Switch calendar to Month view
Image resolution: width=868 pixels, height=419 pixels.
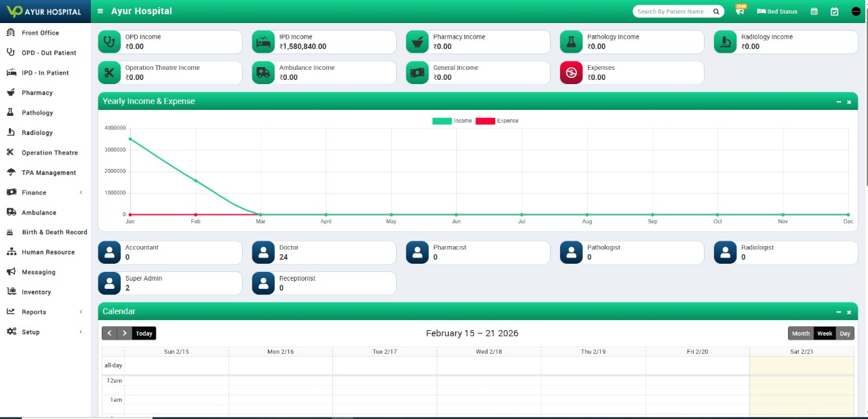click(x=800, y=333)
